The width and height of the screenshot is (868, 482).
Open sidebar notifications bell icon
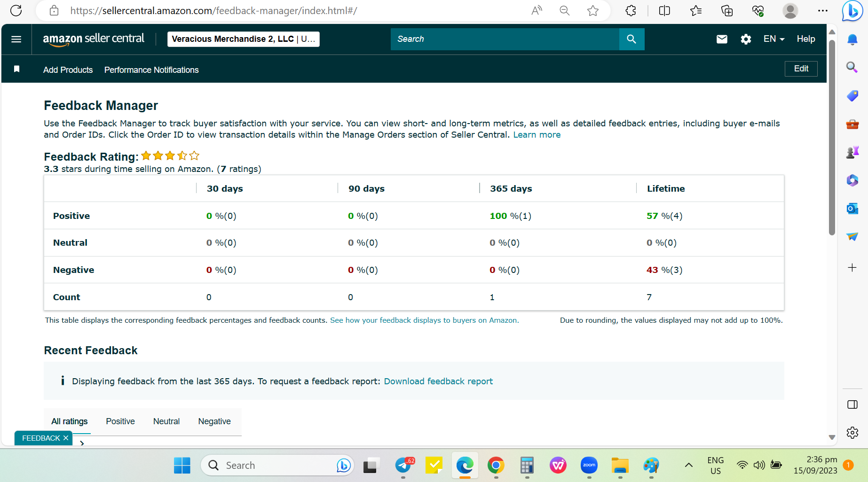coord(852,39)
